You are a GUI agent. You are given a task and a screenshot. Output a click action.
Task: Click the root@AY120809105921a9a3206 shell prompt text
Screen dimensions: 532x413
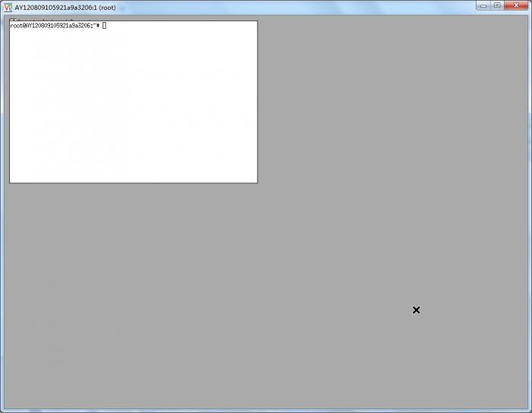55,26
